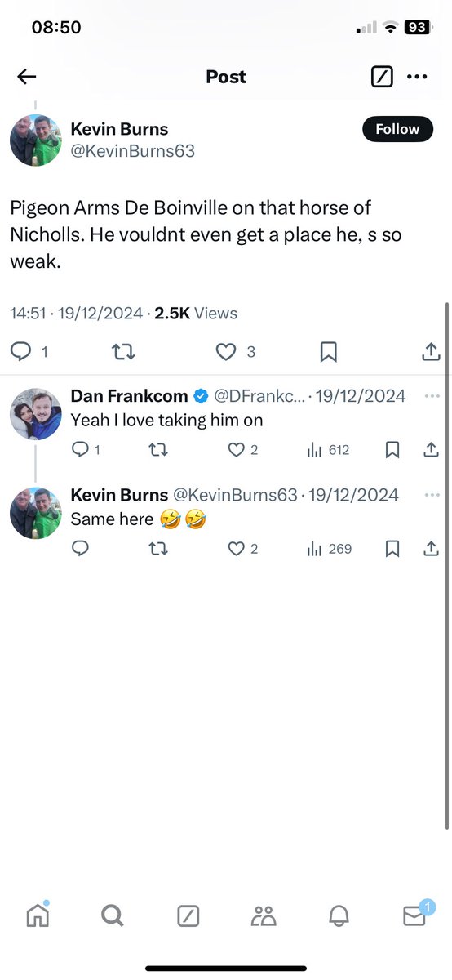Viewport: 452px width, 980px height.
Task: Open the Notifications bell tab
Action: (339, 916)
